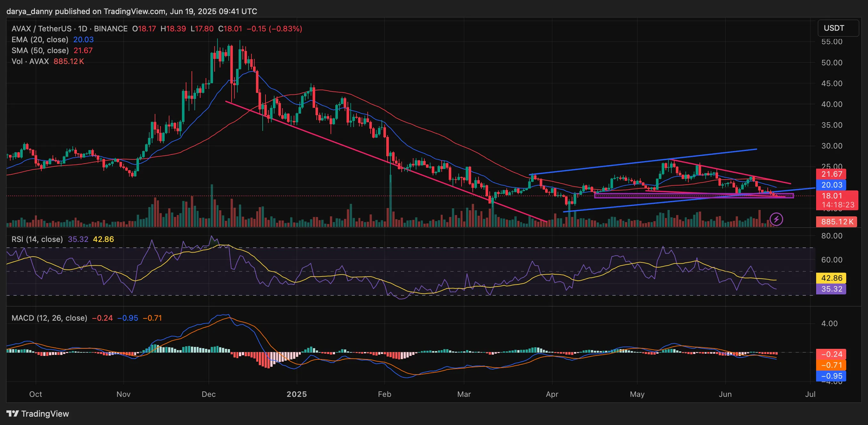Click the Vol · AVAX indicator label
The height and width of the screenshot is (425, 868).
(x=30, y=61)
